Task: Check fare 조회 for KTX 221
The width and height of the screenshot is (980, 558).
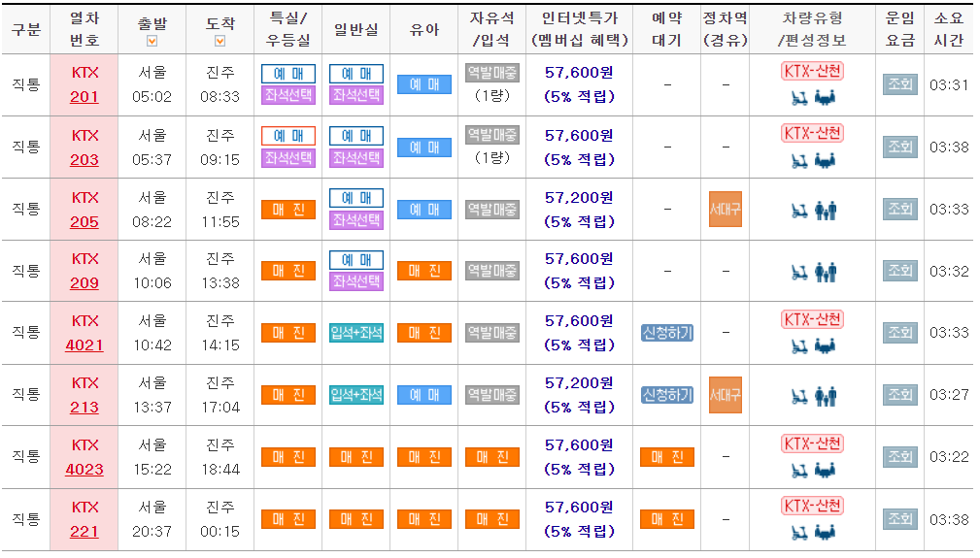Action: (900, 518)
